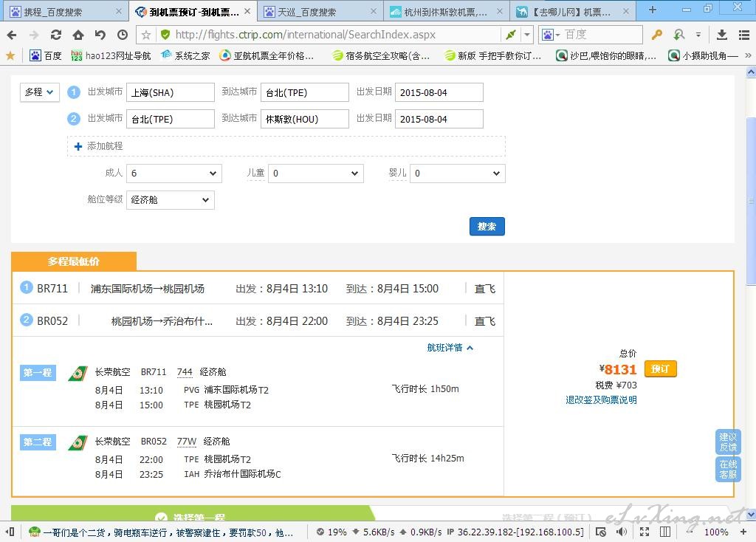Open the 婴儿 infant count dropdown

click(x=458, y=173)
